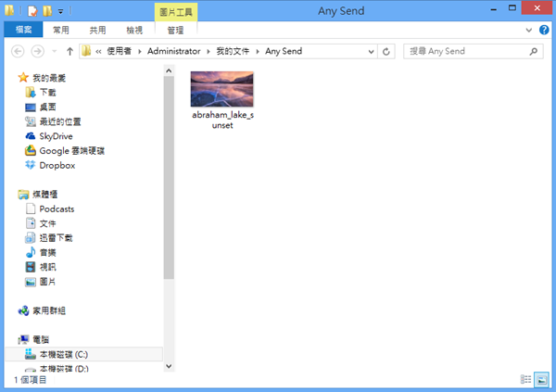Switch to the 共用 ribbon tab
Screen dimensions: 556x392
point(97,31)
